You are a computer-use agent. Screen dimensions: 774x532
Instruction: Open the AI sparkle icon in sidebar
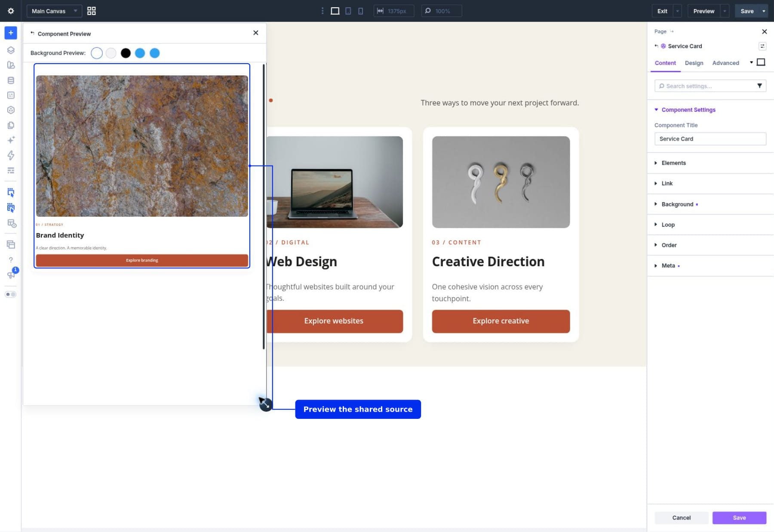click(x=11, y=140)
